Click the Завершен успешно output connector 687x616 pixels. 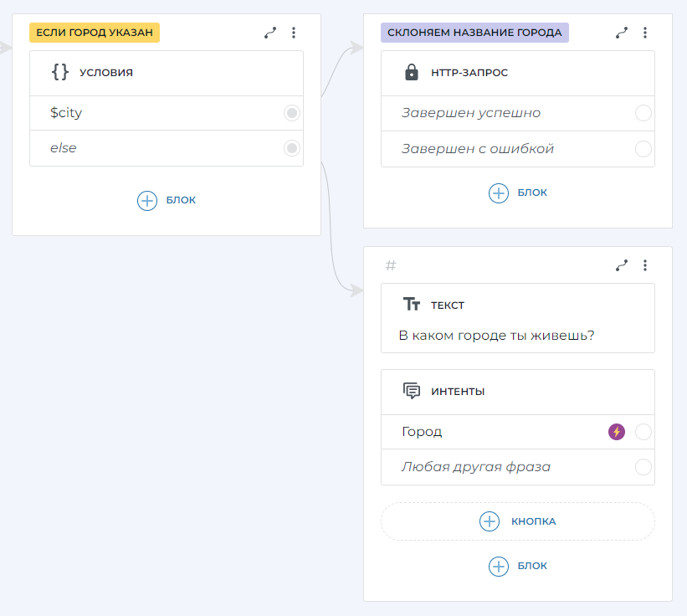pyautogui.click(x=643, y=113)
